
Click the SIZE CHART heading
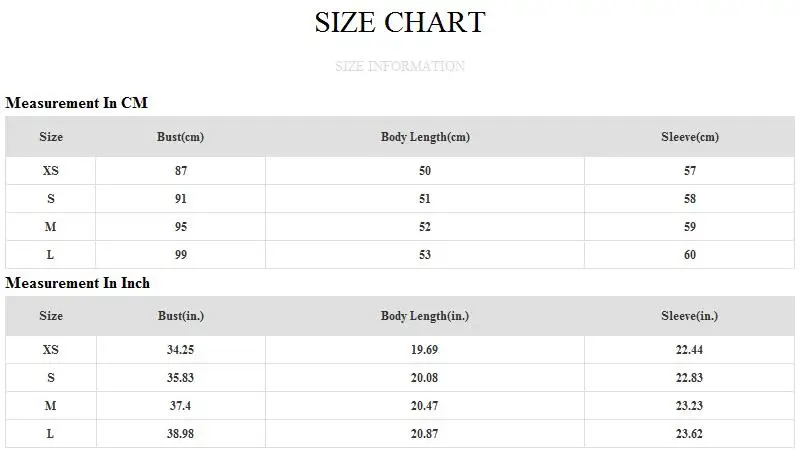(x=400, y=23)
